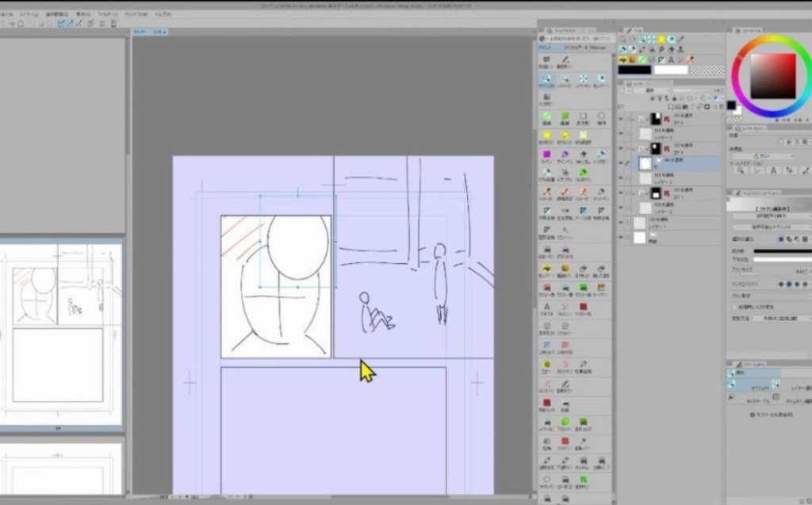Click the Text 'A' icon in Quick Access

coord(547,307)
